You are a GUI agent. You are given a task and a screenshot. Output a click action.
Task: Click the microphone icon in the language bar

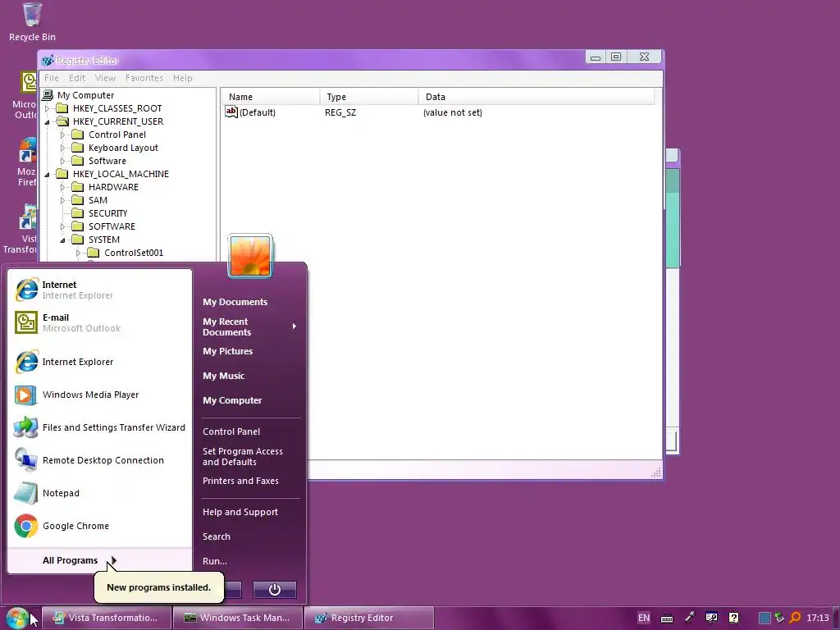tap(689, 618)
